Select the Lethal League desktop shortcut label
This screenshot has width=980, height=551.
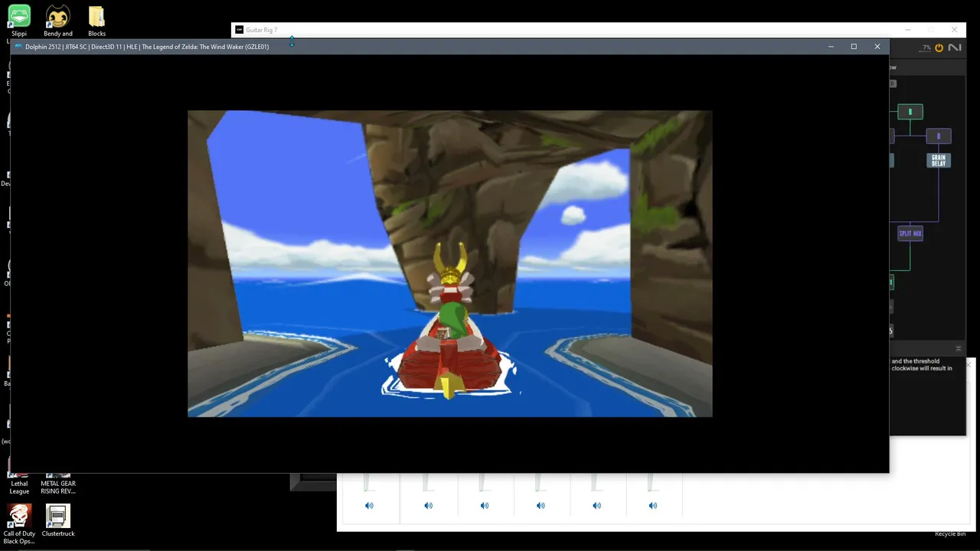tap(19, 487)
